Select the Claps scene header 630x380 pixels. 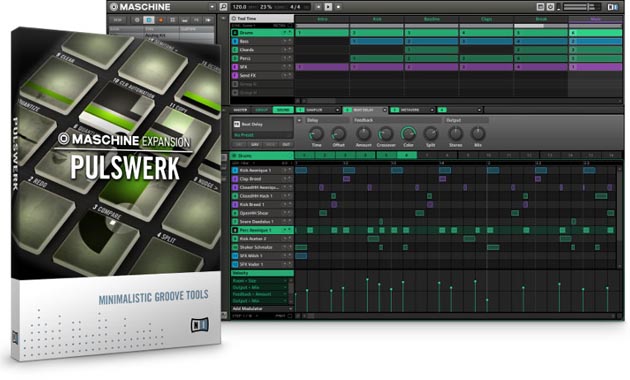point(486,19)
